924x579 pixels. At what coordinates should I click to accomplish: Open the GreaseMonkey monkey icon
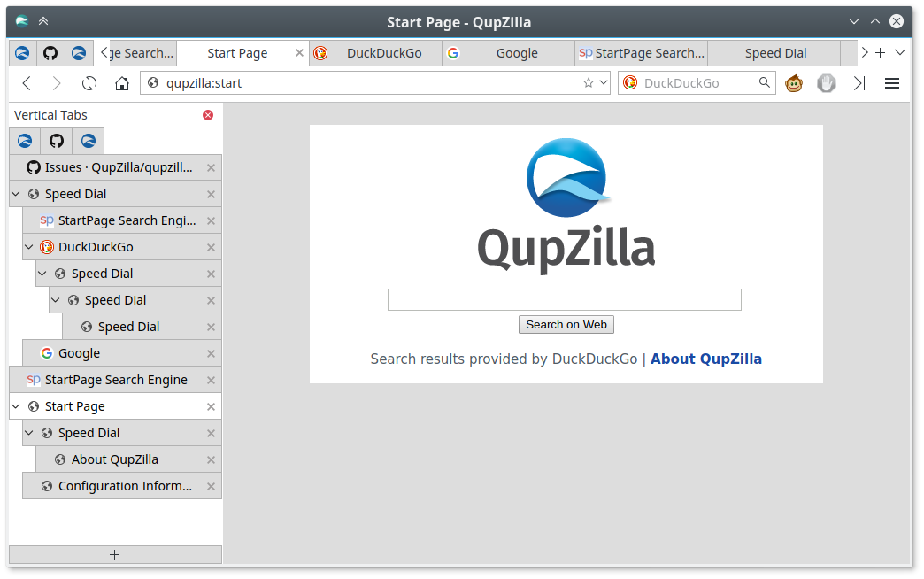pyautogui.click(x=794, y=83)
